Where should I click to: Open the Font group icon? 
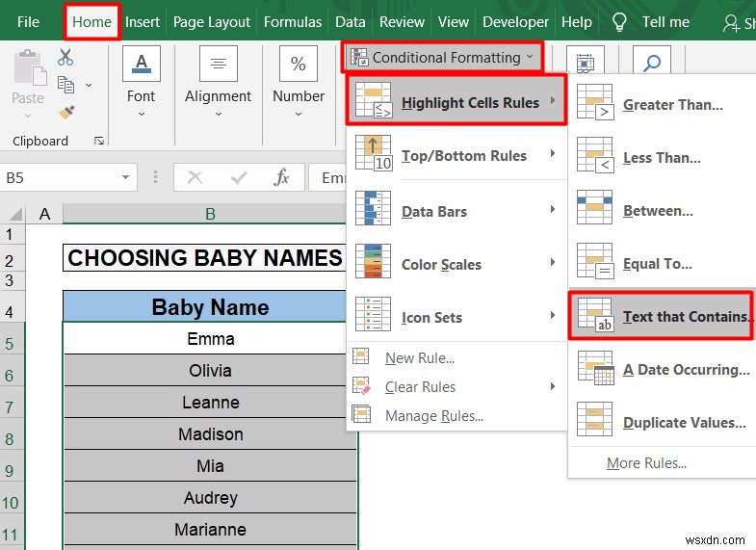tap(142, 64)
